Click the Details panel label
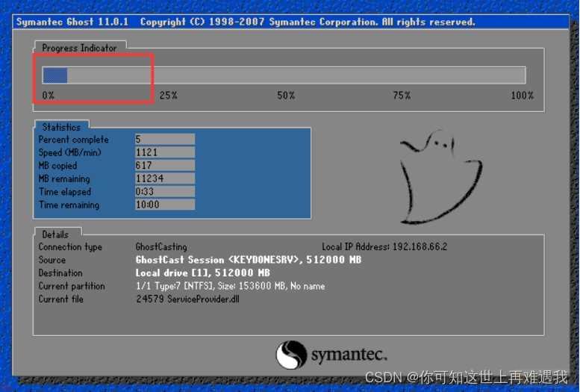580x392 pixels. point(55,234)
